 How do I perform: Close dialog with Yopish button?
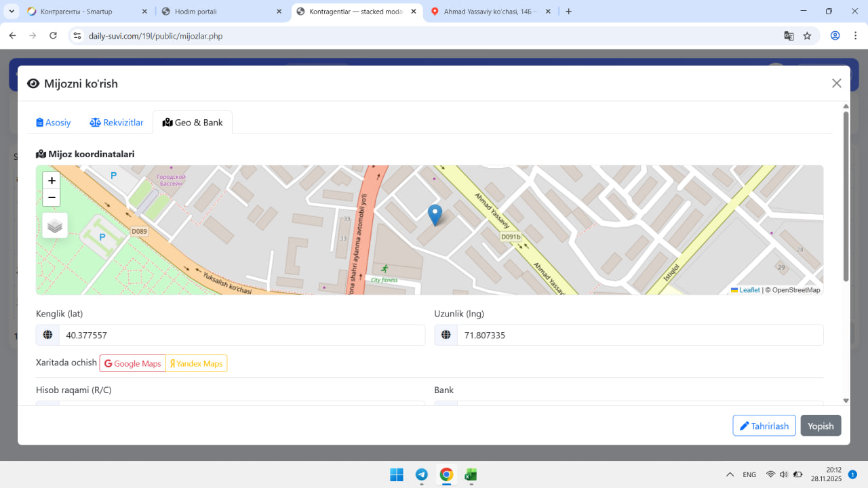coord(821,426)
